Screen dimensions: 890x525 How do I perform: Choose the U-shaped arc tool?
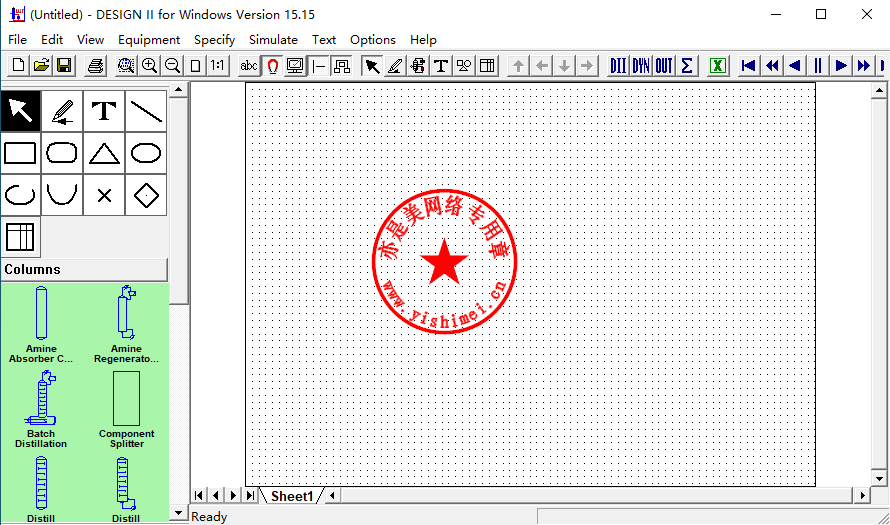(x=62, y=195)
